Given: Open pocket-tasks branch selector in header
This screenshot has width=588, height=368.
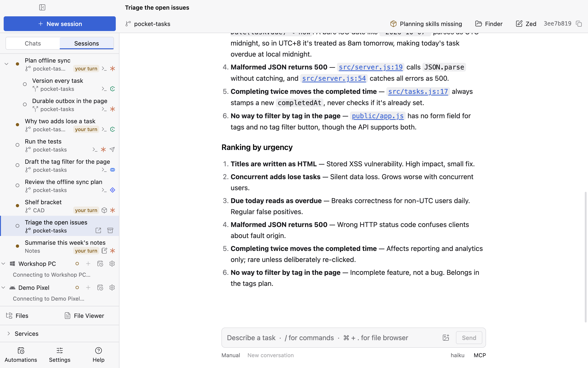Looking at the screenshot, I should [x=148, y=24].
